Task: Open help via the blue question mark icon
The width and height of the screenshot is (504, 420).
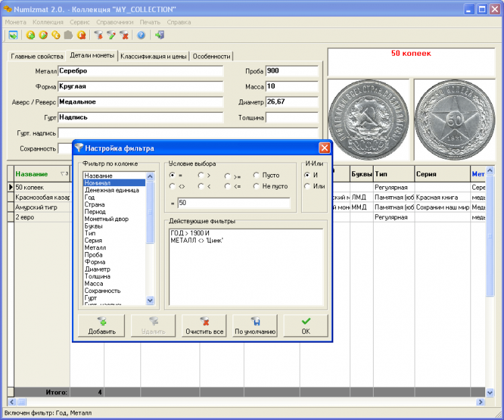Action: click(x=141, y=35)
